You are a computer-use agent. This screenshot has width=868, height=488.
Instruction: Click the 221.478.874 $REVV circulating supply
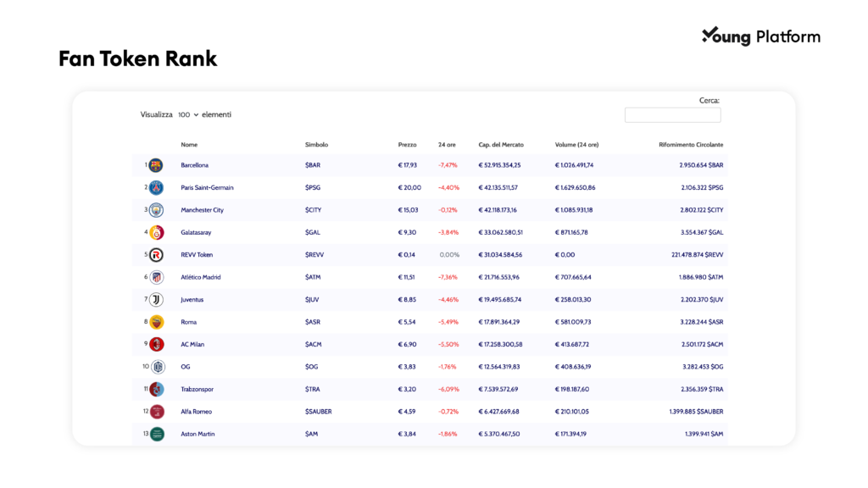click(698, 255)
